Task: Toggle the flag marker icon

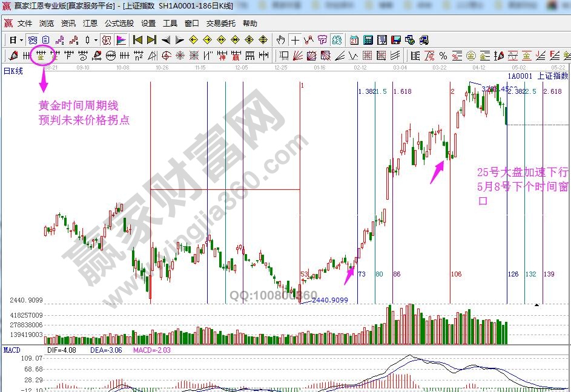Action: tap(120, 40)
